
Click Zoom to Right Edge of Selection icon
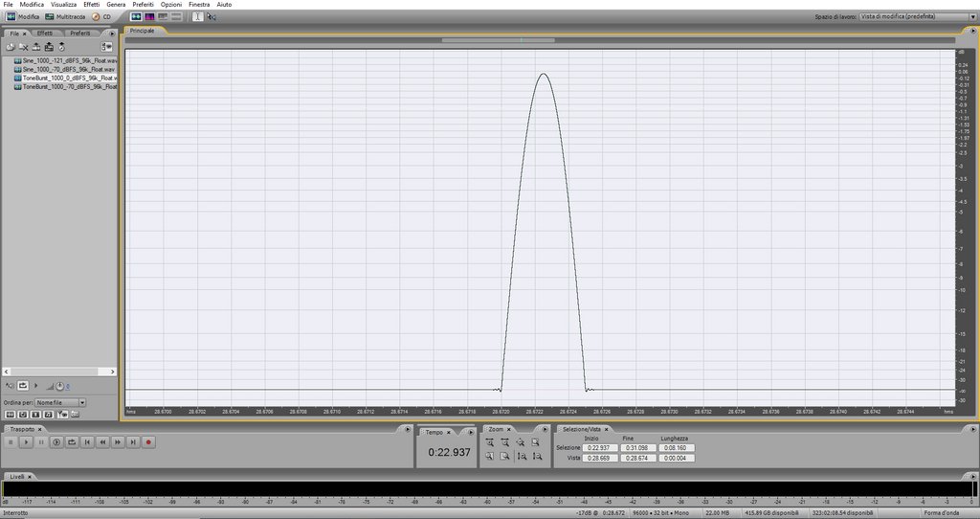click(505, 456)
